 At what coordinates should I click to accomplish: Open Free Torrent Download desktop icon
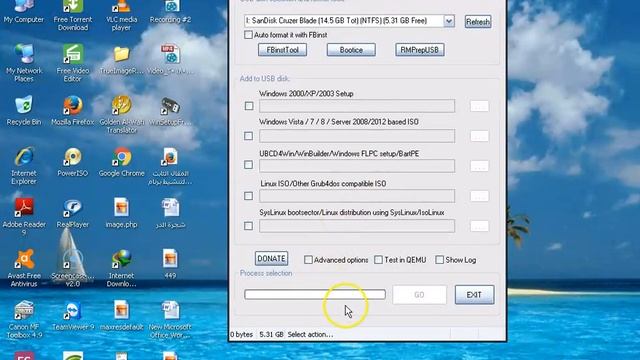click(x=73, y=16)
